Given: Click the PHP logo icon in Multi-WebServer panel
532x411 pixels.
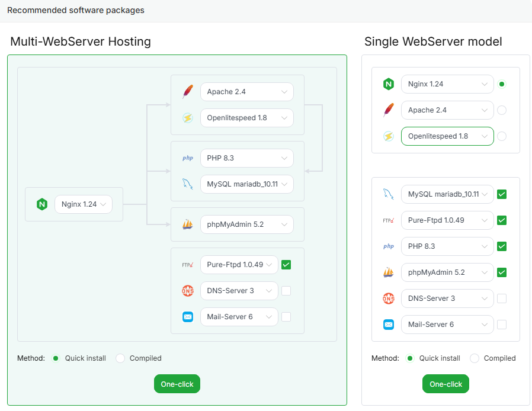Looking at the screenshot, I should [188, 158].
